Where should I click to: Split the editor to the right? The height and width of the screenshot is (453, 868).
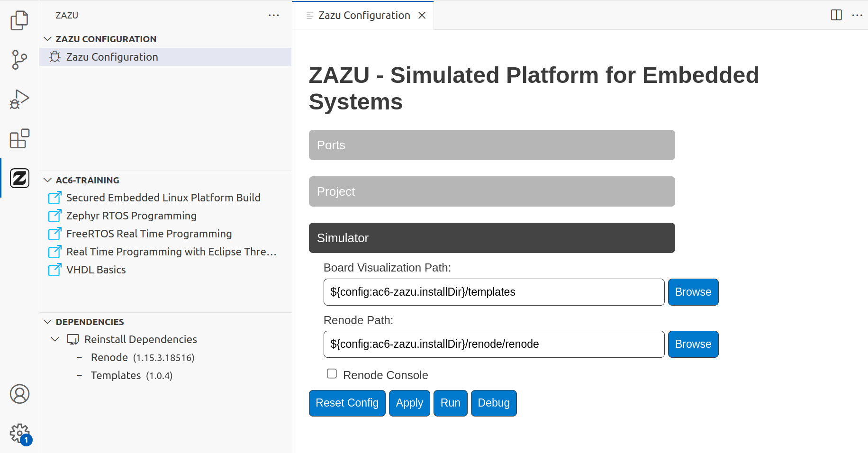pyautogui.click(x=836, y=15)
